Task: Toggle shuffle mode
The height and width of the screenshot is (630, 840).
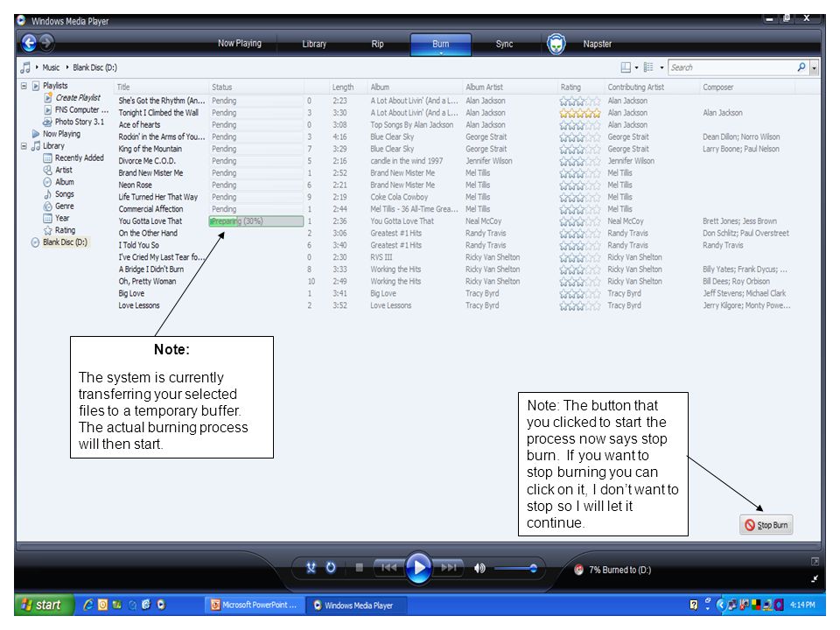Action: 311,568
